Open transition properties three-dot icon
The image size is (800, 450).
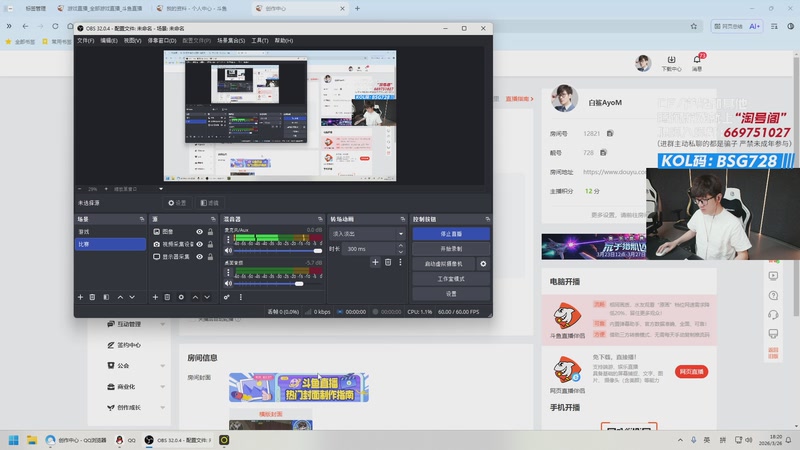click(x=401, y=262)
